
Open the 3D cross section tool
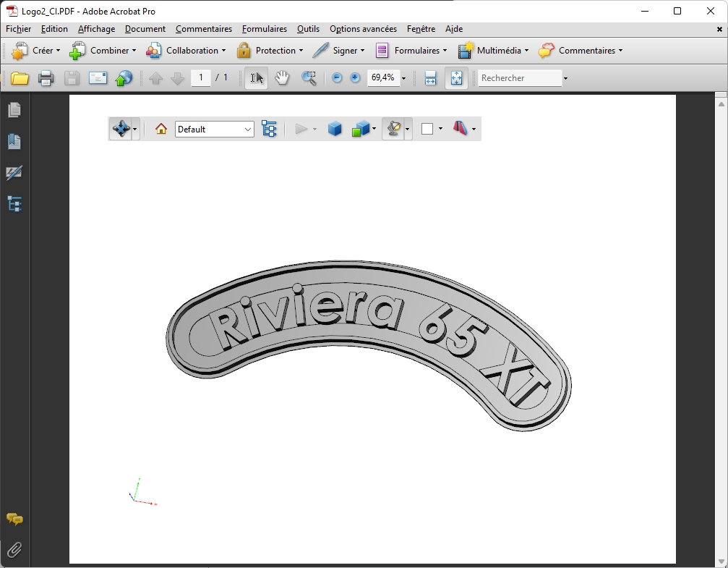461,129
